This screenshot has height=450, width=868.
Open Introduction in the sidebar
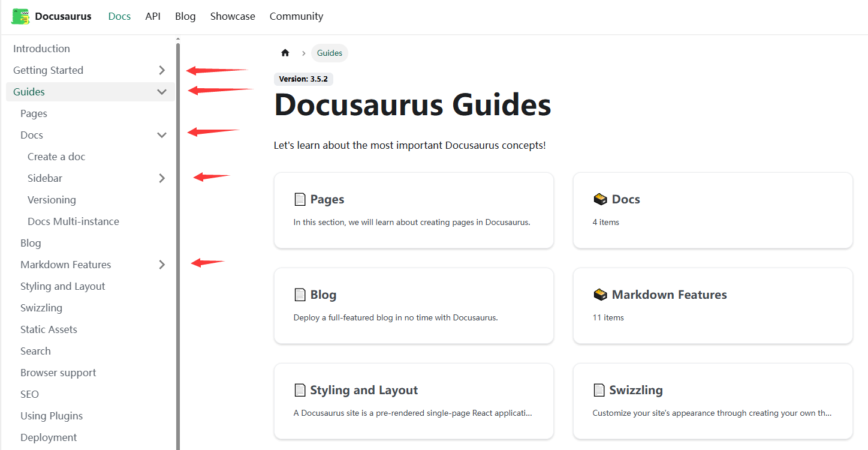41,49
